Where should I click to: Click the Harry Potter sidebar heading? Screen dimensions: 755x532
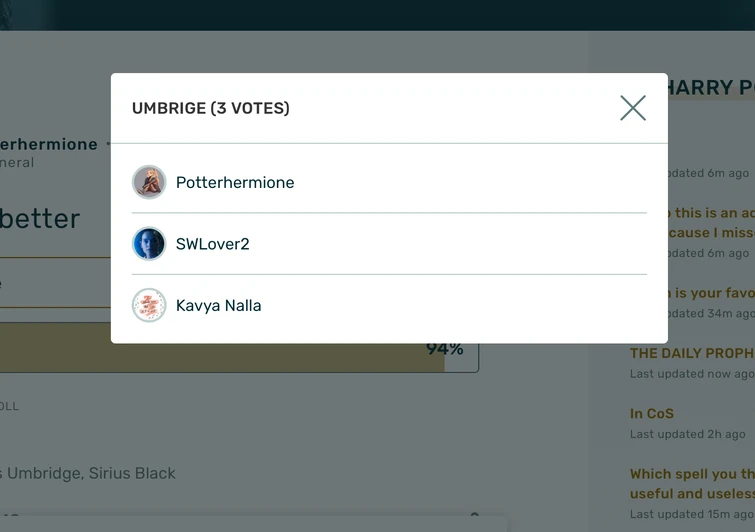[712, 88]
